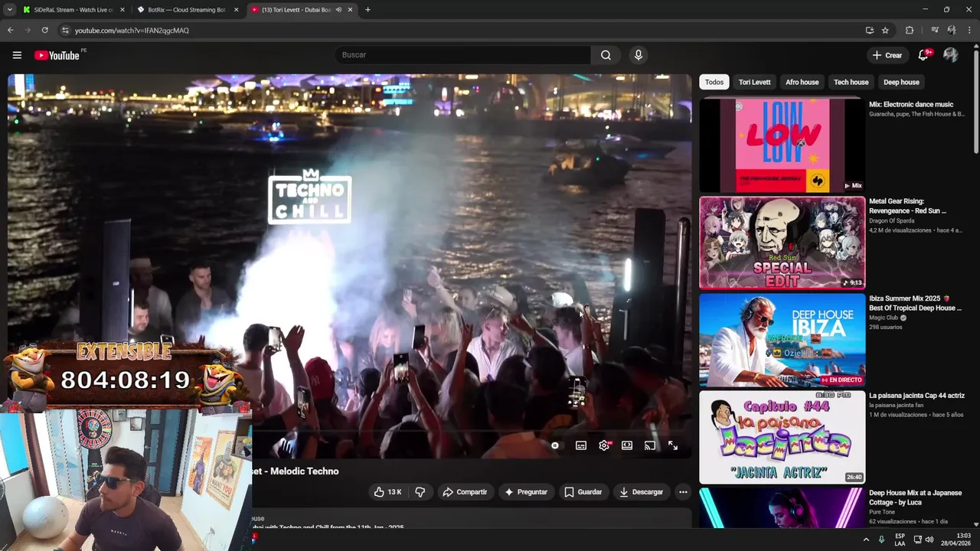980x551 pixels.
Task: Open media control icon in Chrome toolbar
Action: point(935,31)
